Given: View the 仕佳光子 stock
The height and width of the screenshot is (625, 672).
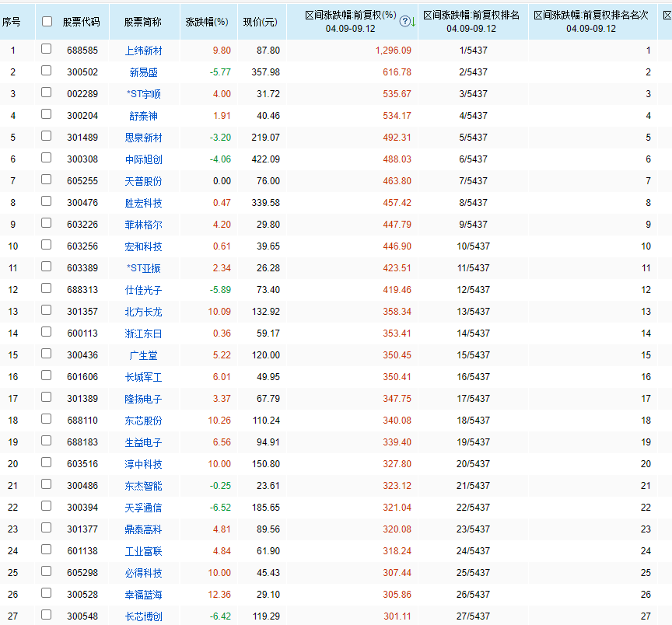Looking at the screenshot, I should coord(144,290).
